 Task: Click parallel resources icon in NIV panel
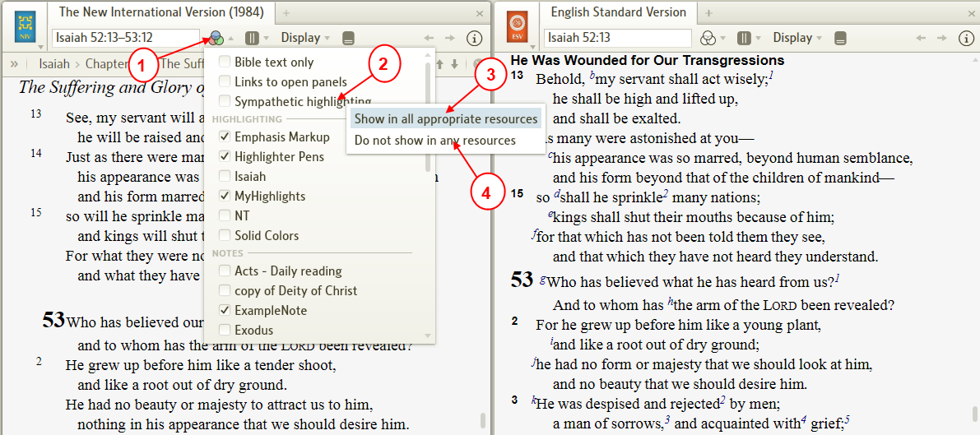252,38
